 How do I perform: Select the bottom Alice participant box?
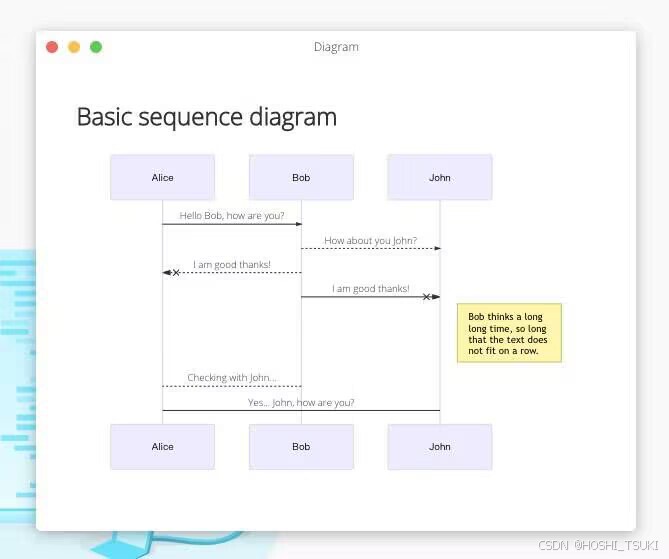pos(163,447)
